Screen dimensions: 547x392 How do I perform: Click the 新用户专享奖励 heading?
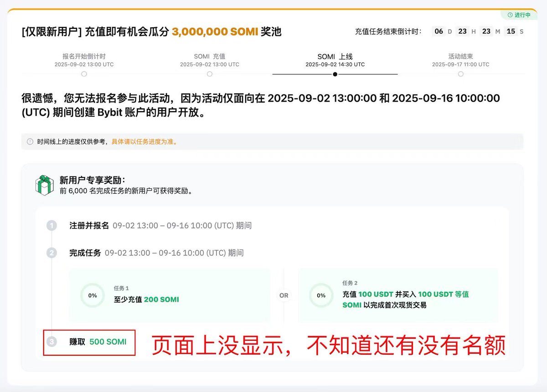92,181
